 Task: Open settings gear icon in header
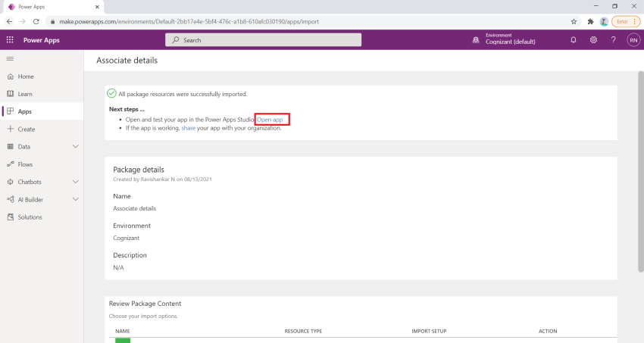[593, 40]
